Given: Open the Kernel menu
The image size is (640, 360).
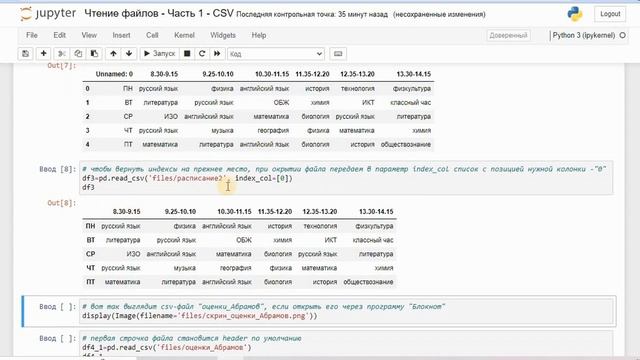Looking at the screenshot, I should point(184,36).
